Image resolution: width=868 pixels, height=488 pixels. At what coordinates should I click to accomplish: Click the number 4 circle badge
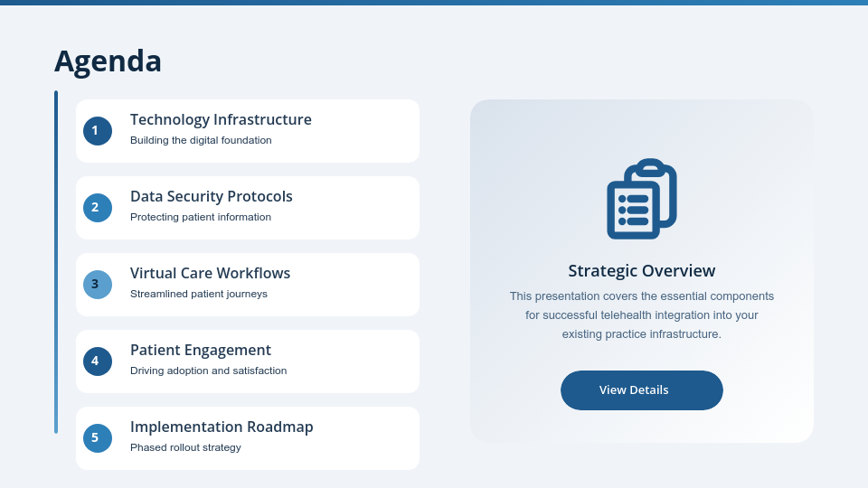coord(98,361)
